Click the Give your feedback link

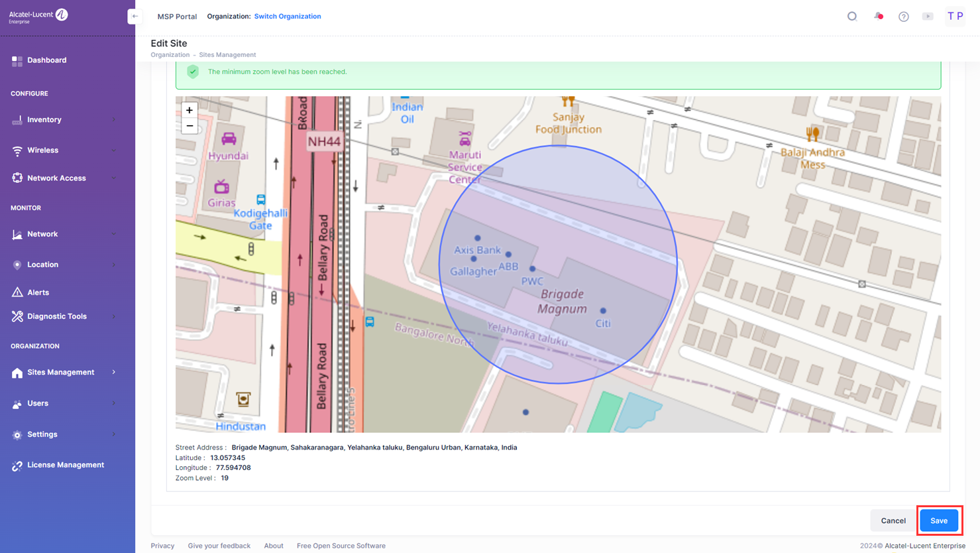tap(219, 546)
